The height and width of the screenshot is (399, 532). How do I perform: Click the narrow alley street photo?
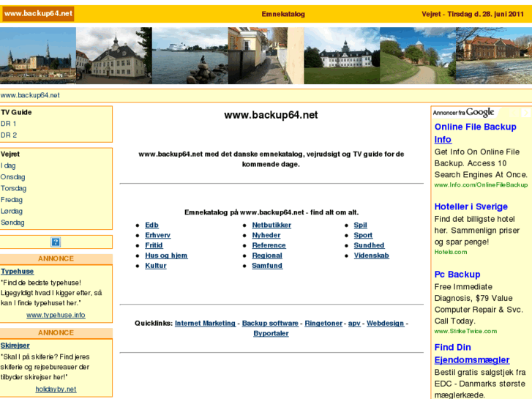[x=266, y=56]
